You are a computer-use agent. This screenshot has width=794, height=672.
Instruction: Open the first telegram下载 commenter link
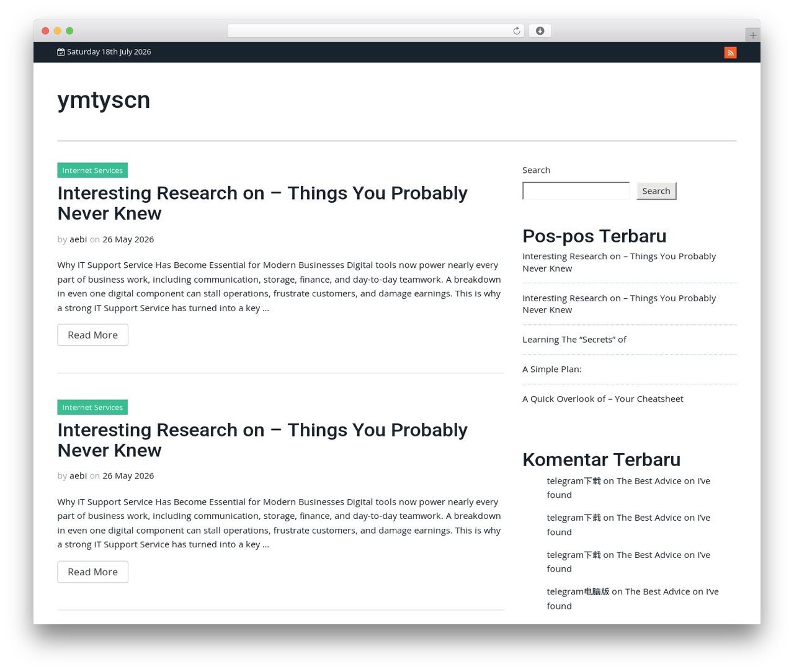[x=574, y=481]
